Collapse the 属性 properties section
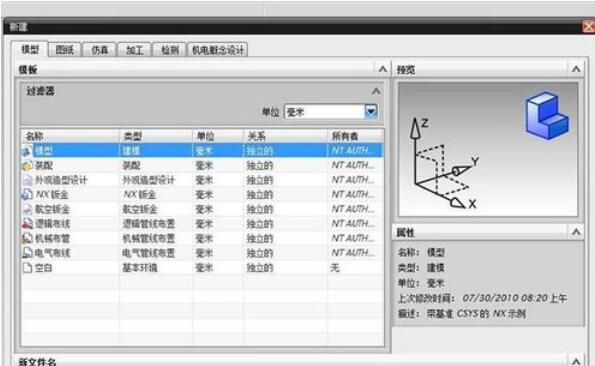 click(576, 232)
